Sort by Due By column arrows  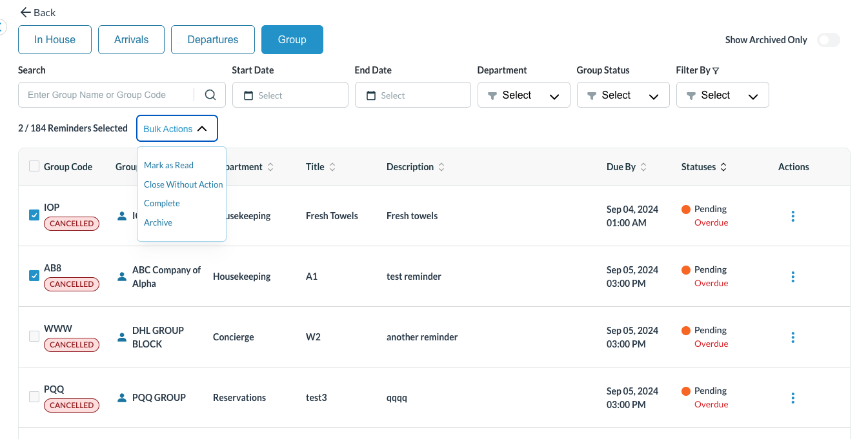click(643, 167)
